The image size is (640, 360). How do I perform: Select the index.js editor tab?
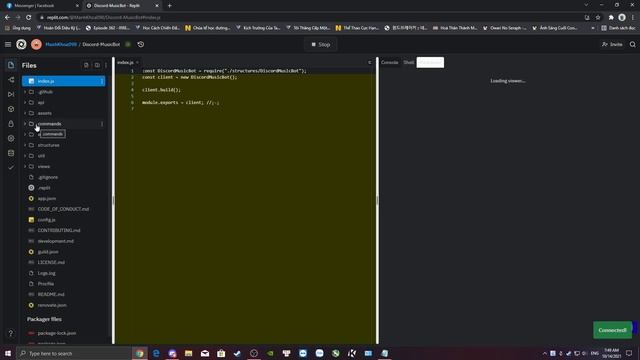click(125, 62)
